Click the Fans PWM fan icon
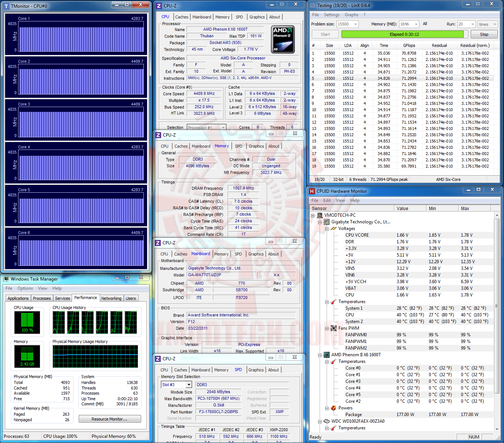 (x=334, y=328)
